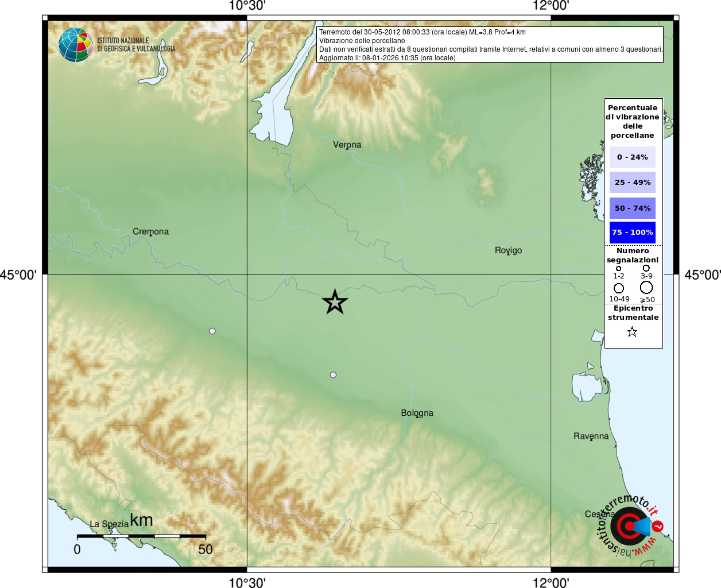Click the 75 - 100% color swatch
Viewport: 721px width, 588px height.
[x=633, y=233]
